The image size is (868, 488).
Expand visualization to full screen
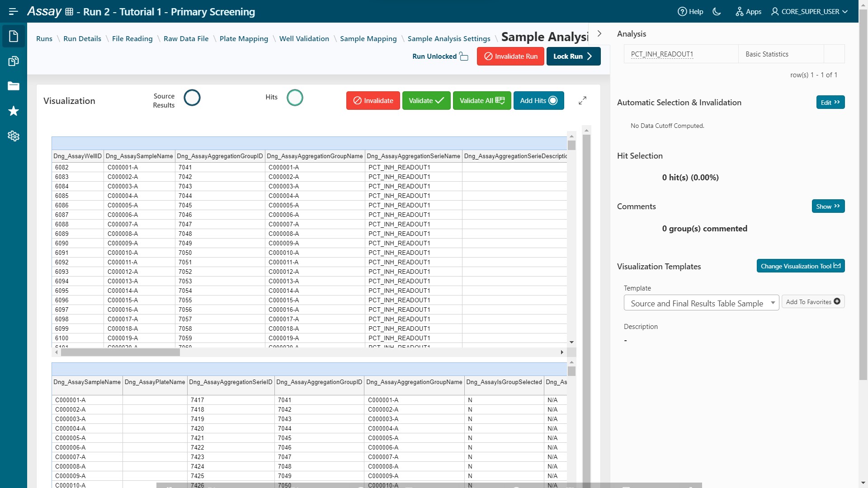tap(583, 100)
